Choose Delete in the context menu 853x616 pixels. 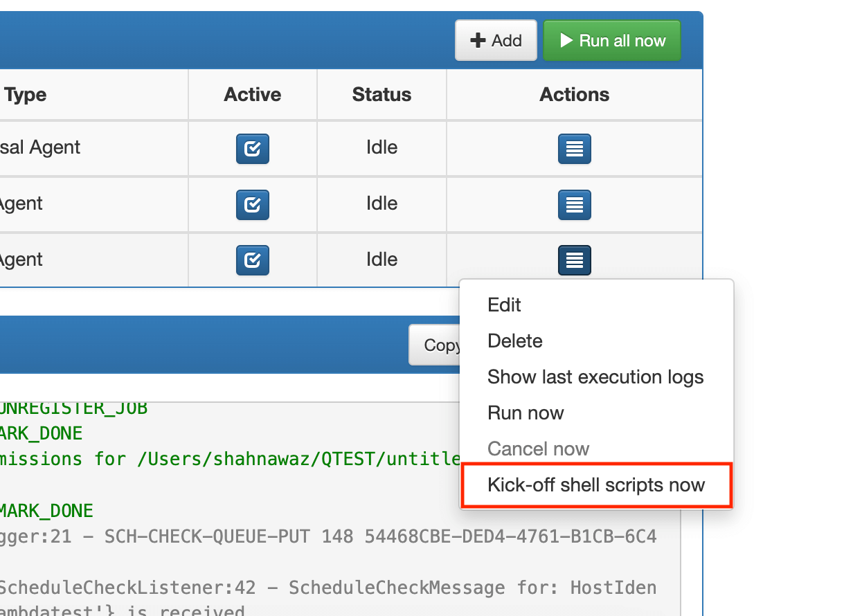[515, 341]
